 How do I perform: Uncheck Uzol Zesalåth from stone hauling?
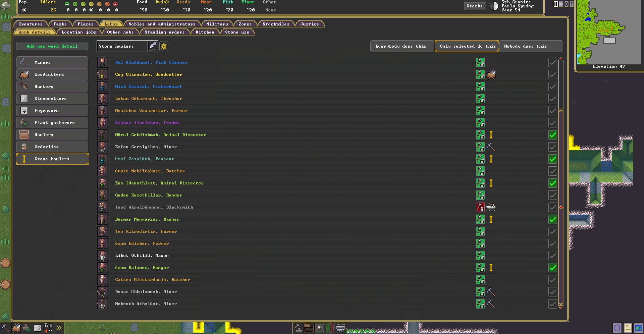click(x=553, y=159)
